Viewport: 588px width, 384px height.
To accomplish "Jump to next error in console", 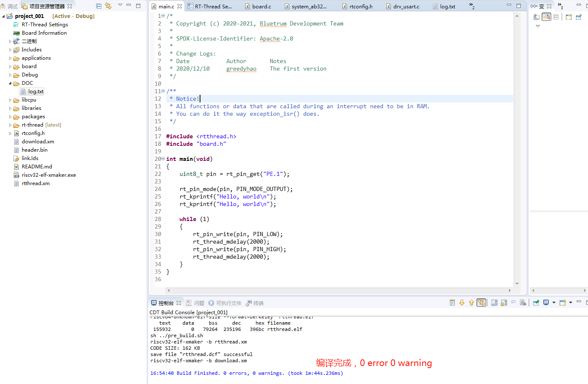I will (x=462, y=303).
